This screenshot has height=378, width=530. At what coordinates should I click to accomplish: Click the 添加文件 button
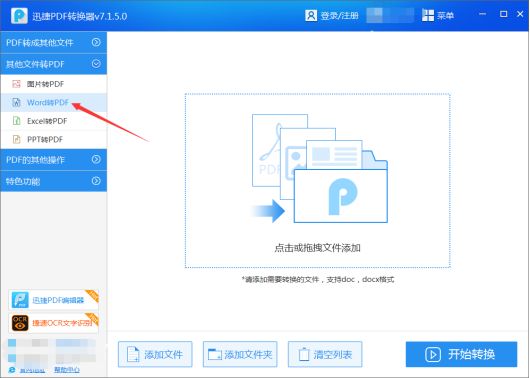(x=155, y=354)
